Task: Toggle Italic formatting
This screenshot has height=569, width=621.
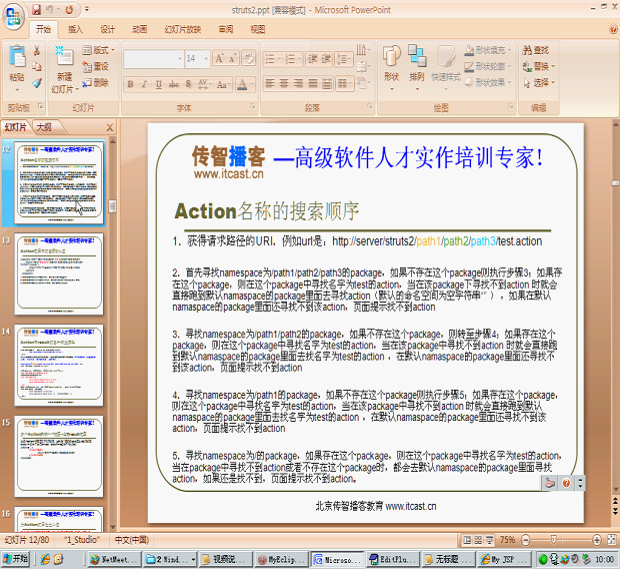Action: 144,84
